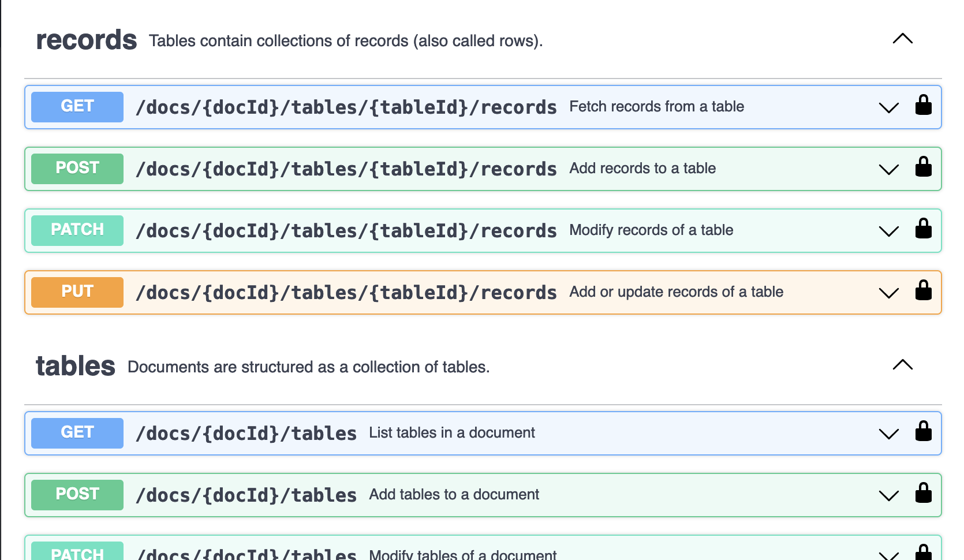Click the lock icon on PUT records endpoint
Image resolution: width=964 pixels, height=560 pixels.
click(x=923, y=292)
